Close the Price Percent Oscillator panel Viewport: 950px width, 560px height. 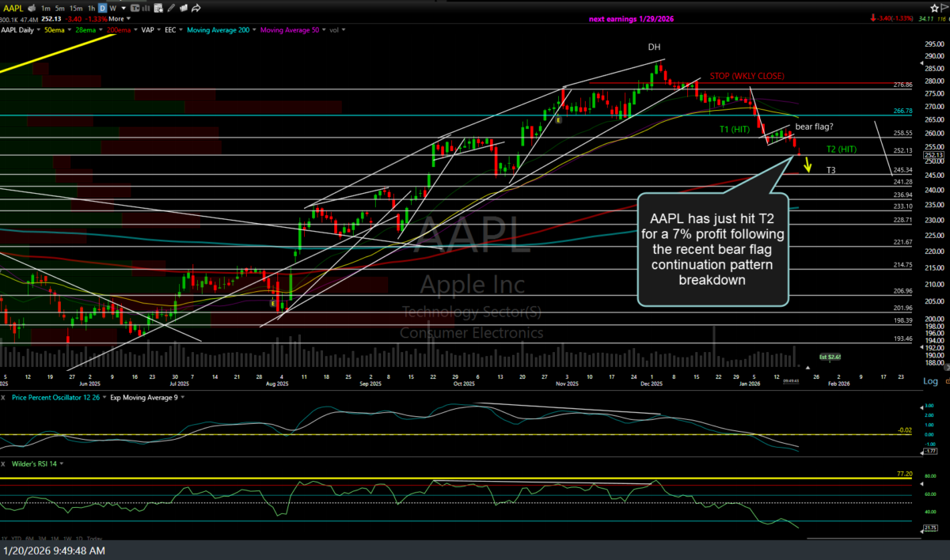3,397
